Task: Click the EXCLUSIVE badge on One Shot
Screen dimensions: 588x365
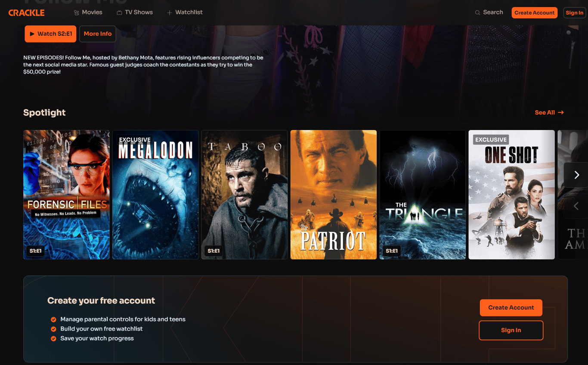Action: (x=491, y=139)
